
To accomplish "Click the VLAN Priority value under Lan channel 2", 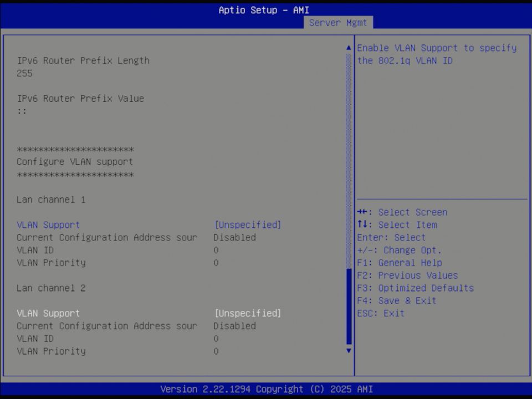I will pos(216,351).
